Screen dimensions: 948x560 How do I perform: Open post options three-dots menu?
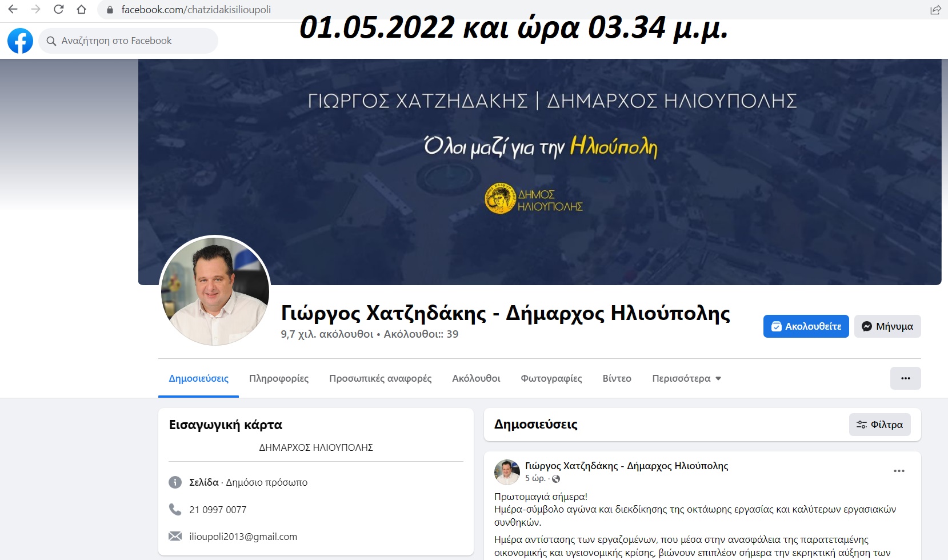click(899, 471)
